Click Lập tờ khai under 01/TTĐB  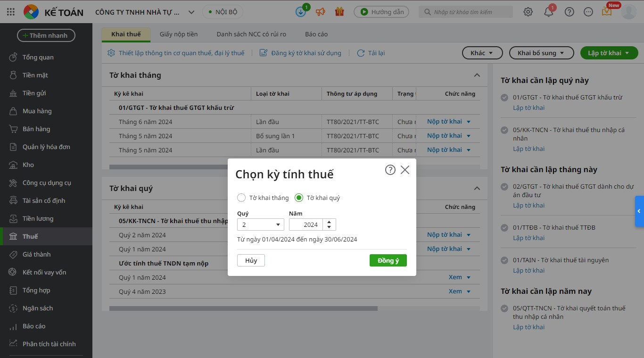point(528,238)
